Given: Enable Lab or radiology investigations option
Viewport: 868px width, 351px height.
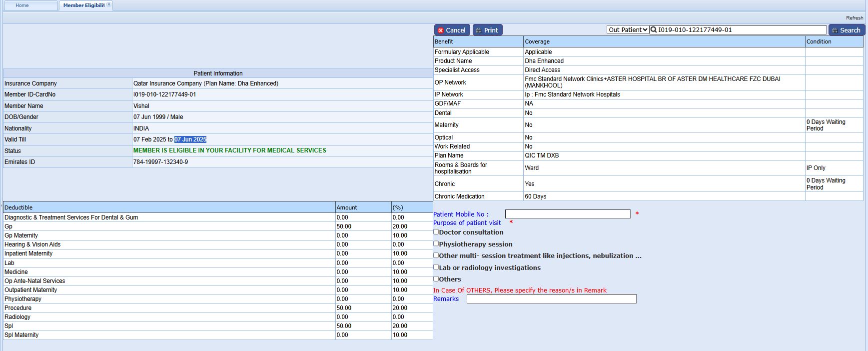Looking at the screenshot, I should pyautogui.click(x=436, y=267).
